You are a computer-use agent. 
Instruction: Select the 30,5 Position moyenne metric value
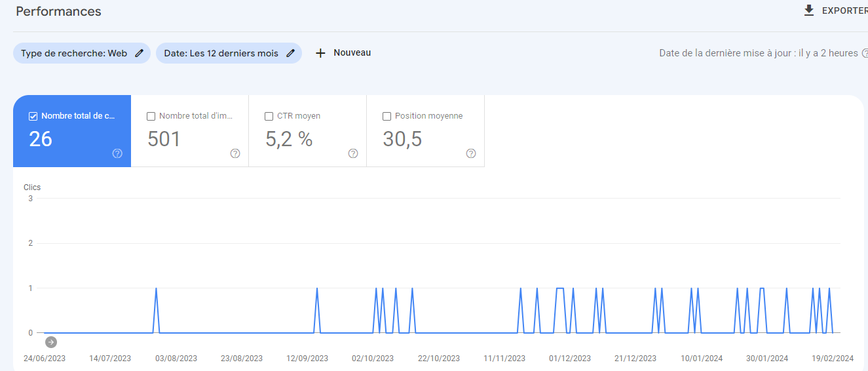pyautogui.click(x=402, y=139)
